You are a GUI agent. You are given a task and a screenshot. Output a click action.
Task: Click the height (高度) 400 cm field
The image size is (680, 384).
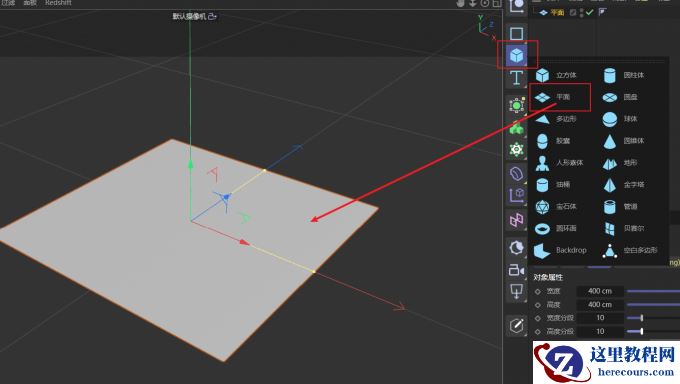coord(600,305)
